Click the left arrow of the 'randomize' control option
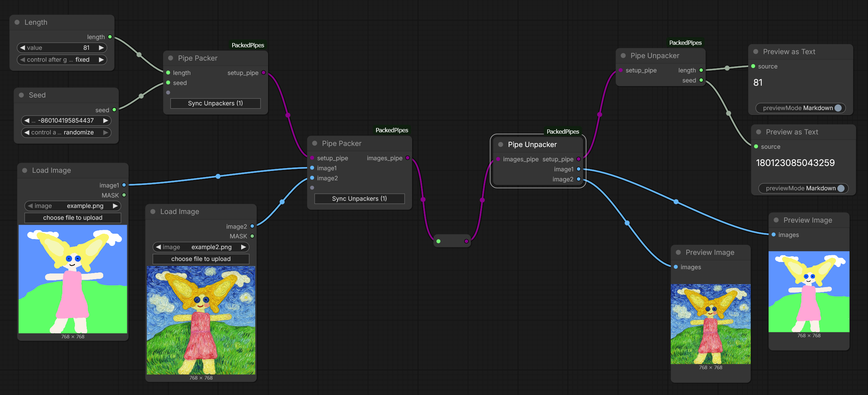This screenshot has height=395, width=868. coord(27,132)
